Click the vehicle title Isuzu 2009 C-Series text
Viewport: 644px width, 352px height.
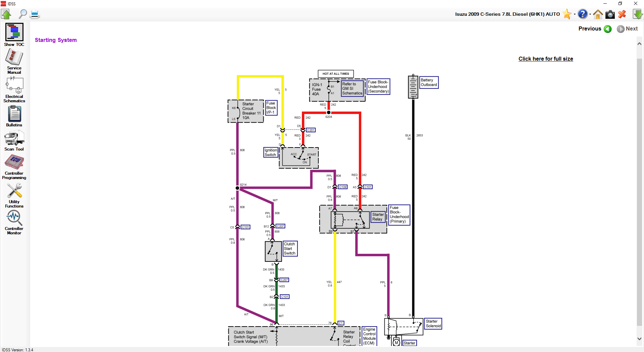click(507, 14)
